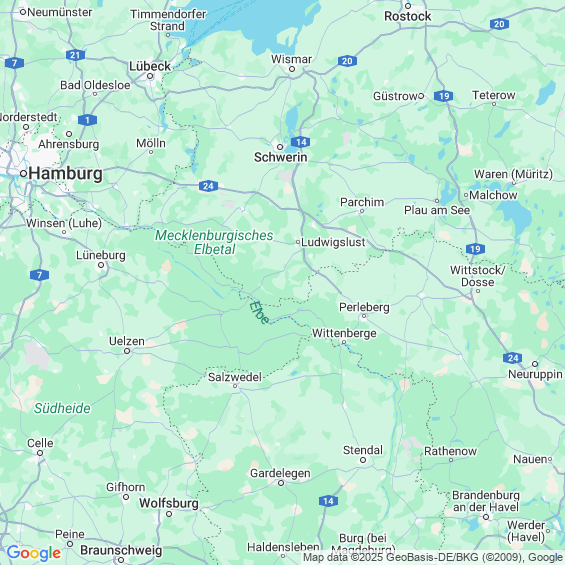Click the Rostock city marker

[x=408, y=6]
